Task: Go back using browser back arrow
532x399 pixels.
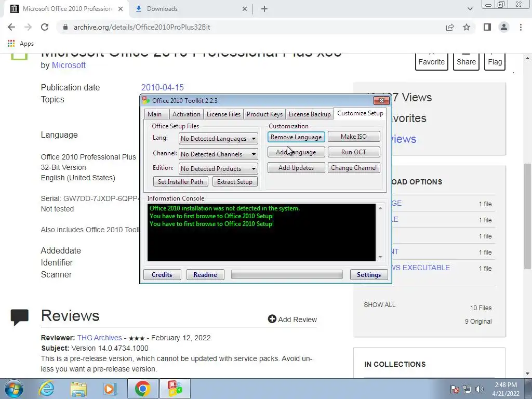Action: pos(11,27)
